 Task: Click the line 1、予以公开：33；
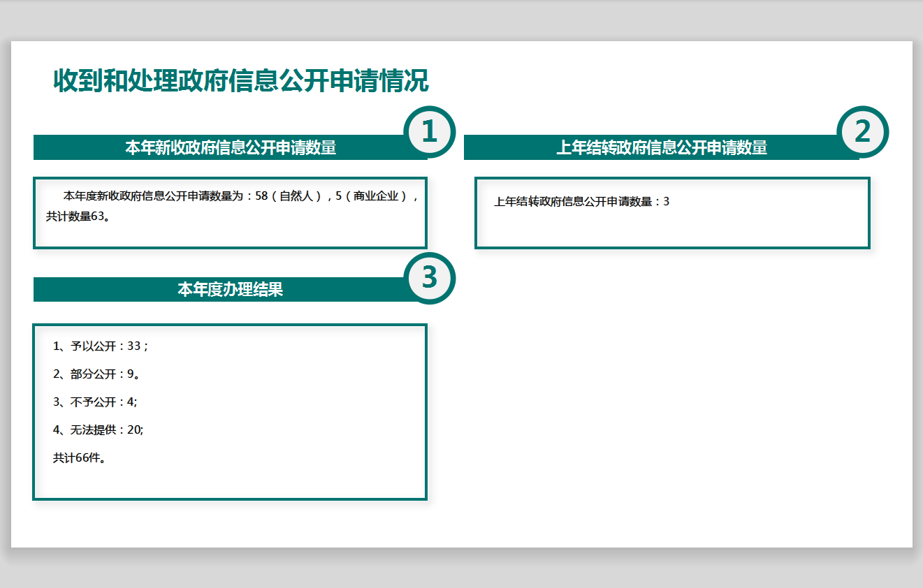click(x=101, y=346)
